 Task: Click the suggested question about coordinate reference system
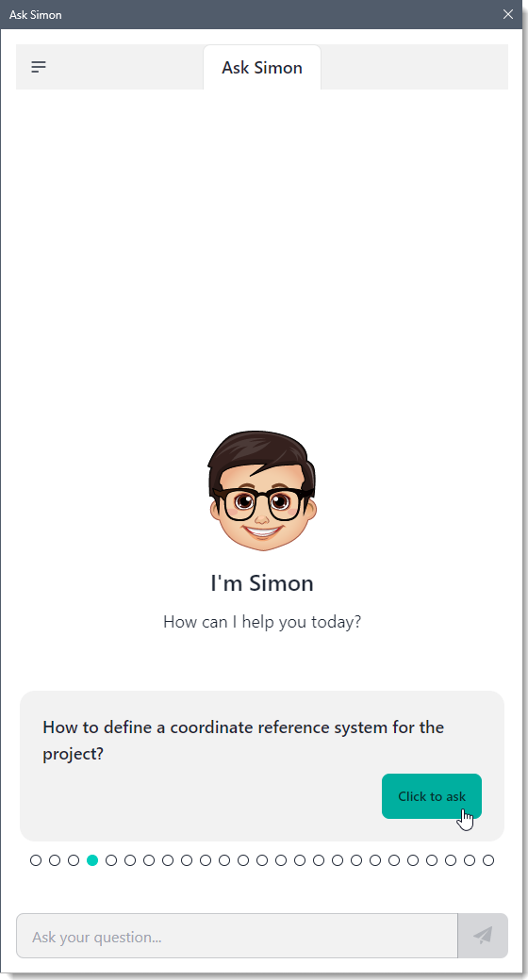pos(243,740)
